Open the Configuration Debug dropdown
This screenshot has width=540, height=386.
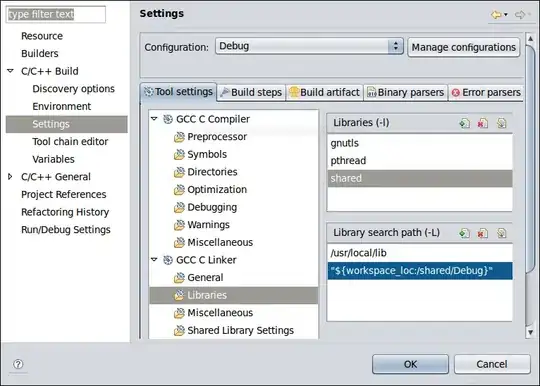coord(309,46)
